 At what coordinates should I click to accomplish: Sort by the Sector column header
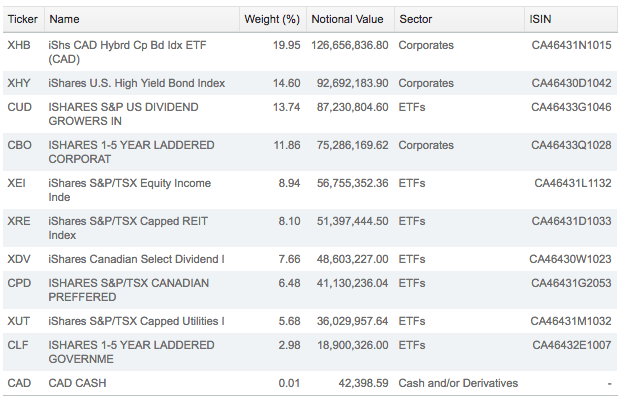pos(415,19)
